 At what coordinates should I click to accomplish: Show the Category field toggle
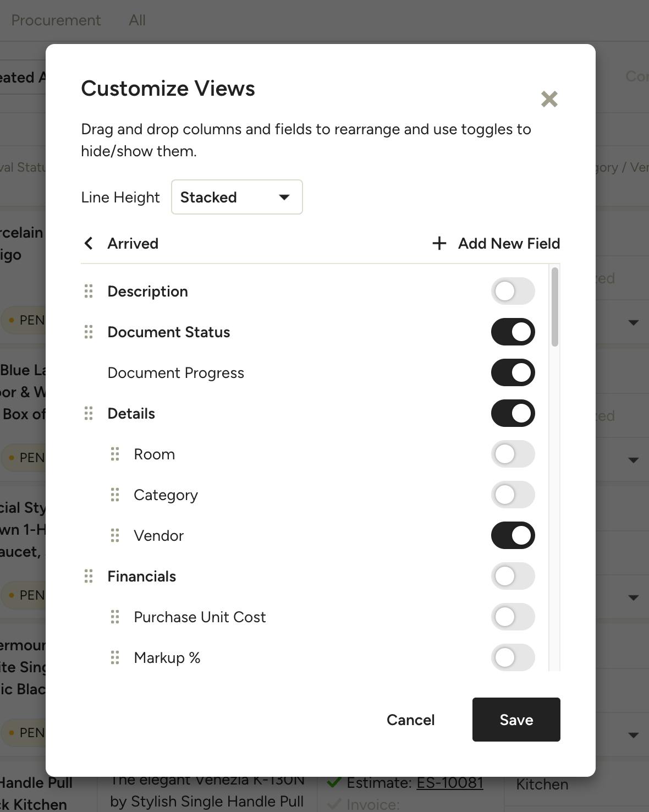[513, 495]
